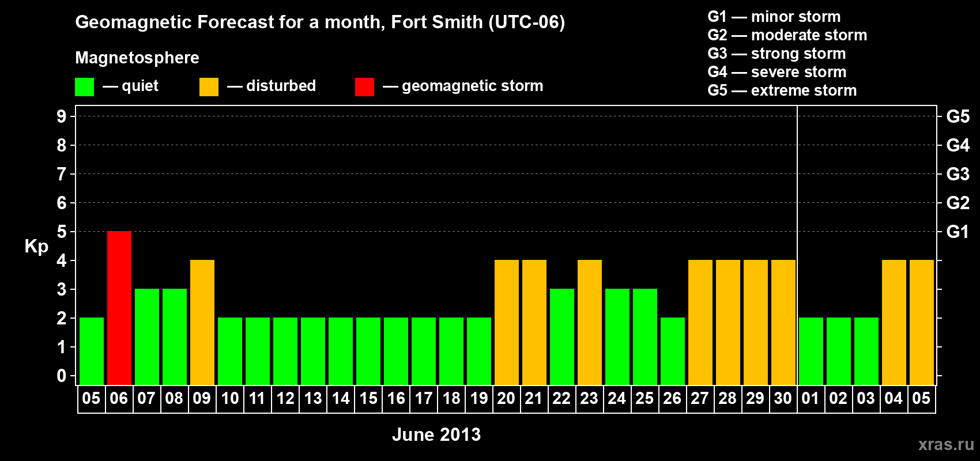Click the Geomagnetic Forecast title text

pos(320,22)
